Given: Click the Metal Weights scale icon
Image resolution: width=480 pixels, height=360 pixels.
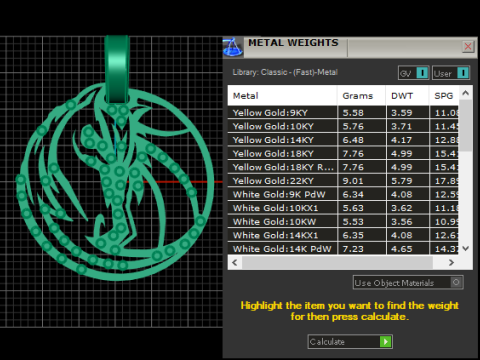Looking at the screenshot, I should pos(233,47).
